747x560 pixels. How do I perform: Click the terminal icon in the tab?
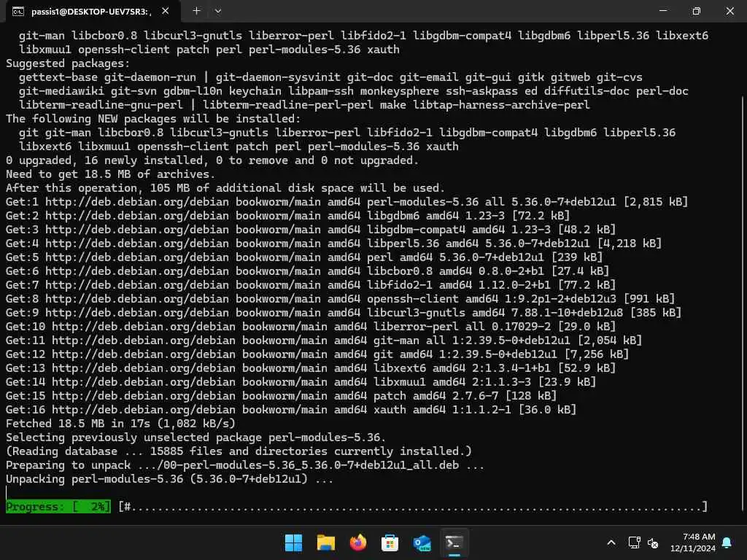(x=18, y=12)
